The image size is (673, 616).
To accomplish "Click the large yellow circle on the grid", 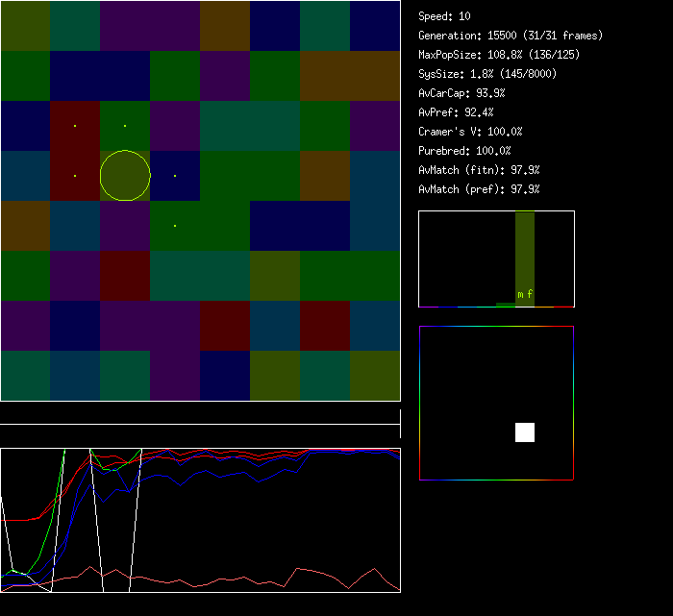I will [x=126, y=176].
